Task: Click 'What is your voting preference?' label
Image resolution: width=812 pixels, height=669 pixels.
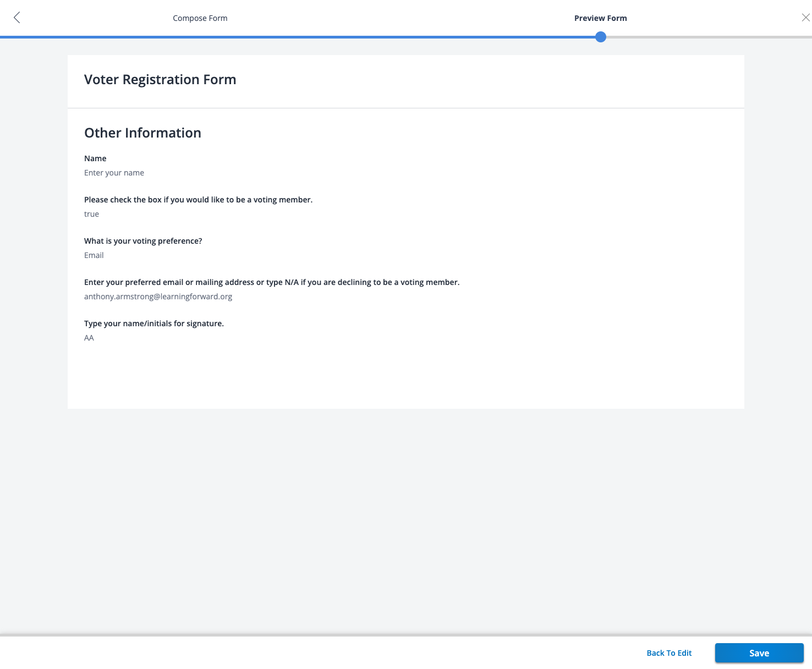Action: (x=143, y=241)
